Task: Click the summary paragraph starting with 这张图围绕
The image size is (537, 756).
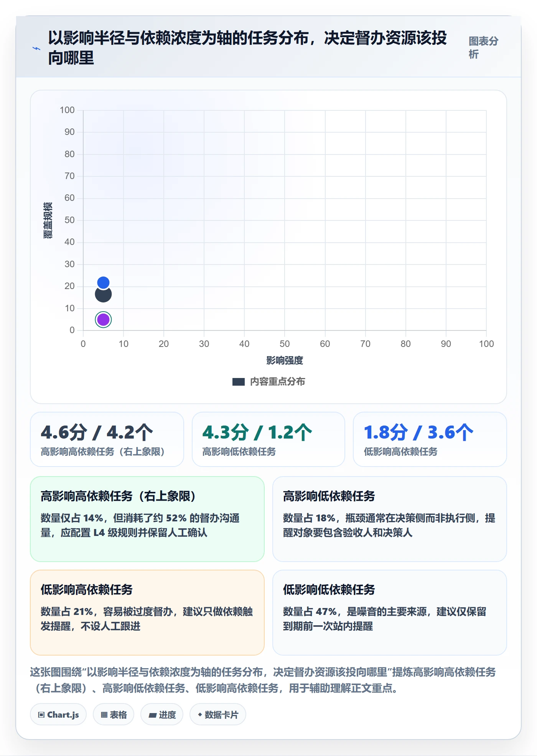Action: click(263, 680)
